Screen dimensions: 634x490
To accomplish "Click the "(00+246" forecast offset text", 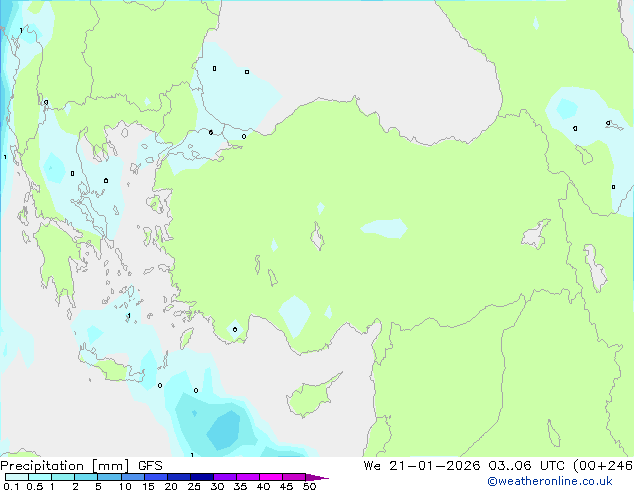I will click(x=603, y=466).
